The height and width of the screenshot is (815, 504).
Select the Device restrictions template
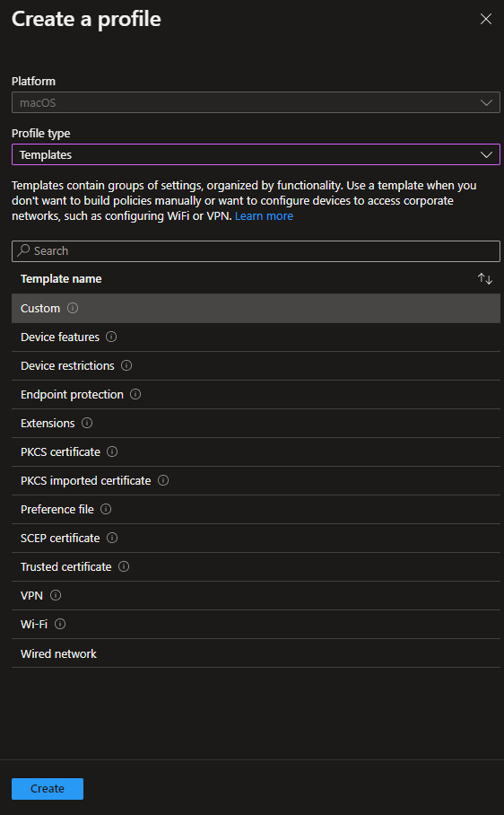click(256, 366)
